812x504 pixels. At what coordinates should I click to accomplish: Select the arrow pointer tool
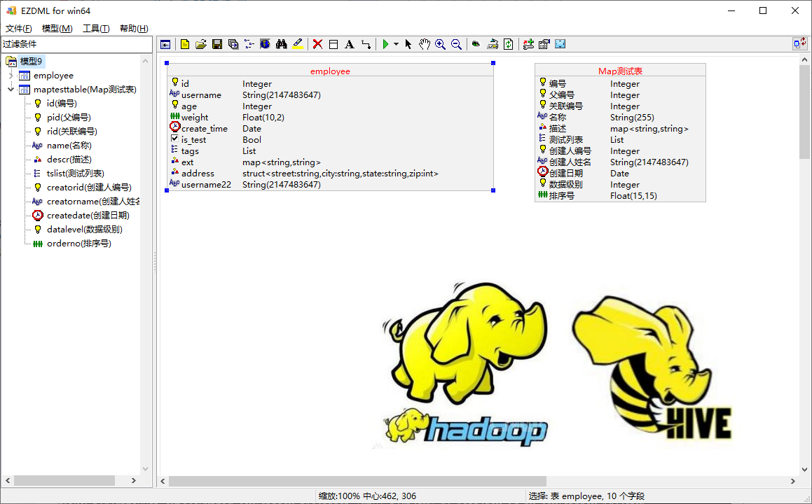pos(408,45)
